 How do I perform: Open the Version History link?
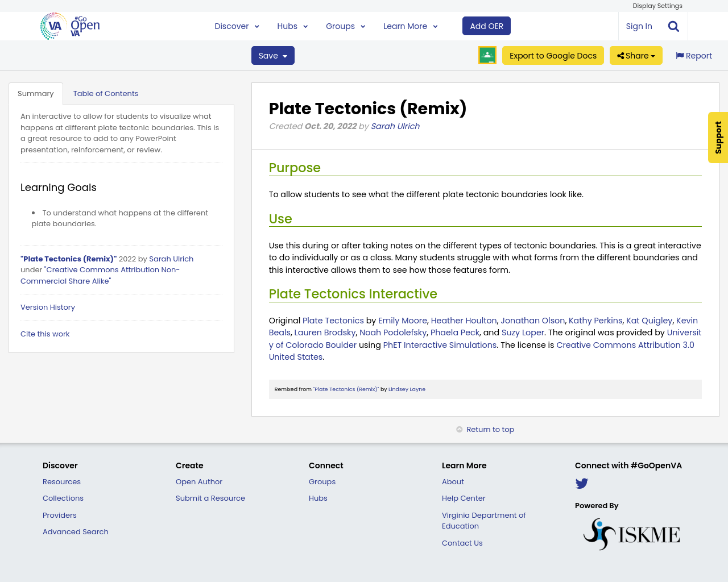pyautogui.click(x=47, y=307)
